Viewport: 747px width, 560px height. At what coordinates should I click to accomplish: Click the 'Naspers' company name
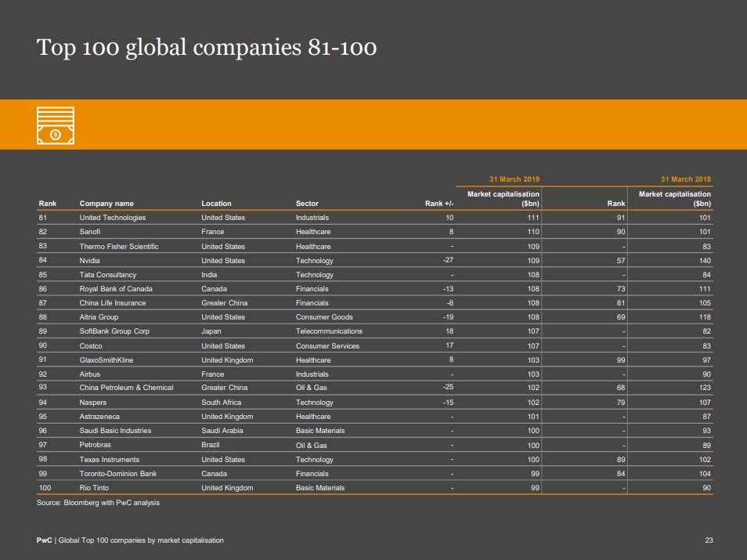(x=93, y=403)
